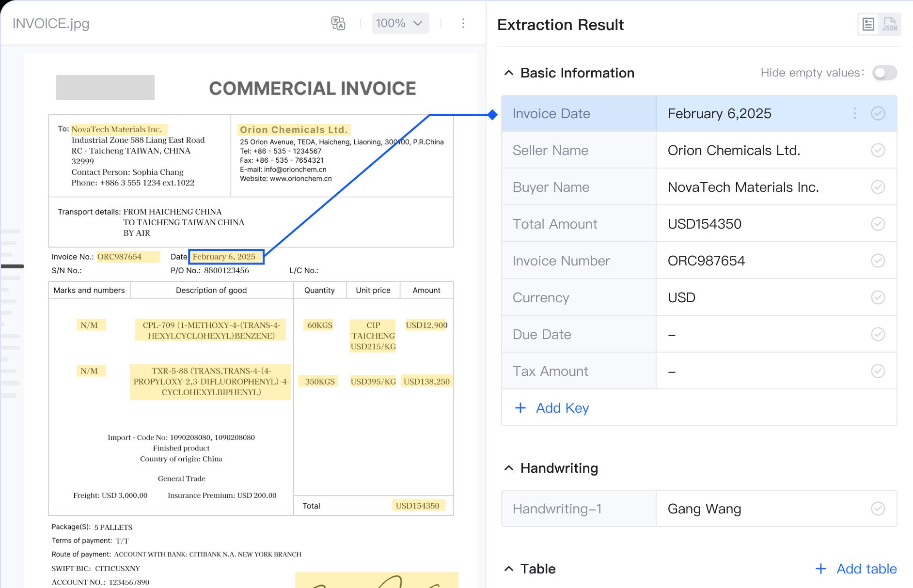The width and height of the screenshot is (913, 588).
Task: Click highlighted amount USD138,250 in invoice table
Action: point(426,381)
